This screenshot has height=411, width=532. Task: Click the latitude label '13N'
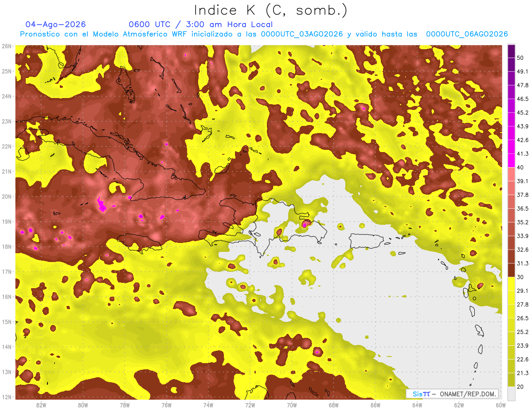pyautogui.click(x=7, y=372)
